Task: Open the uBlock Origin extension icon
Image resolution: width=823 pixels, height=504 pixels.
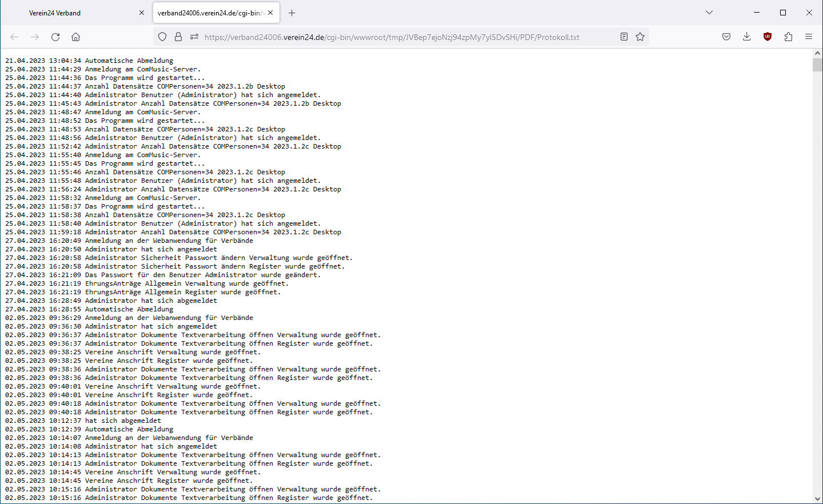Action: [768, 37]
